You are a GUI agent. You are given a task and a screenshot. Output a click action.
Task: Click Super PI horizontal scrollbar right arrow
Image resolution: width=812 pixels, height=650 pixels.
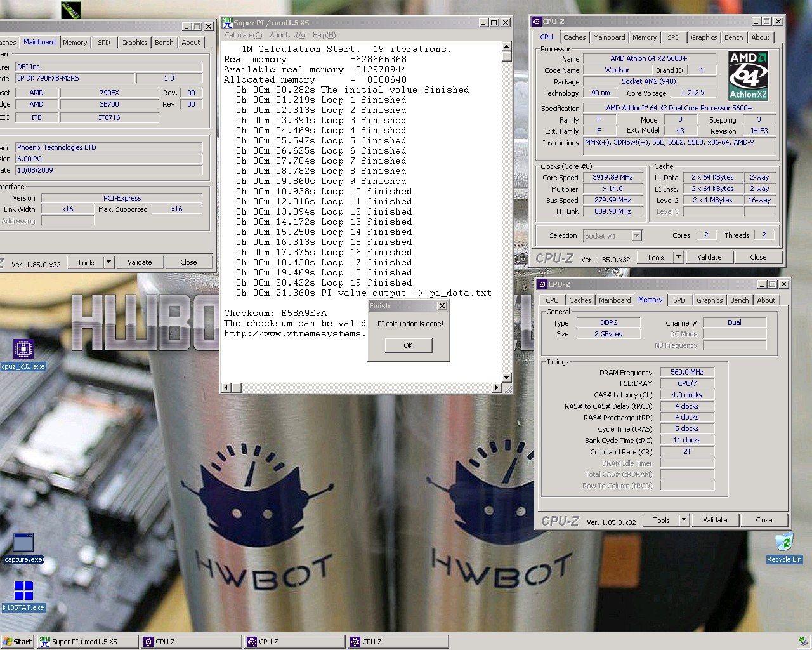click(497, 387)
